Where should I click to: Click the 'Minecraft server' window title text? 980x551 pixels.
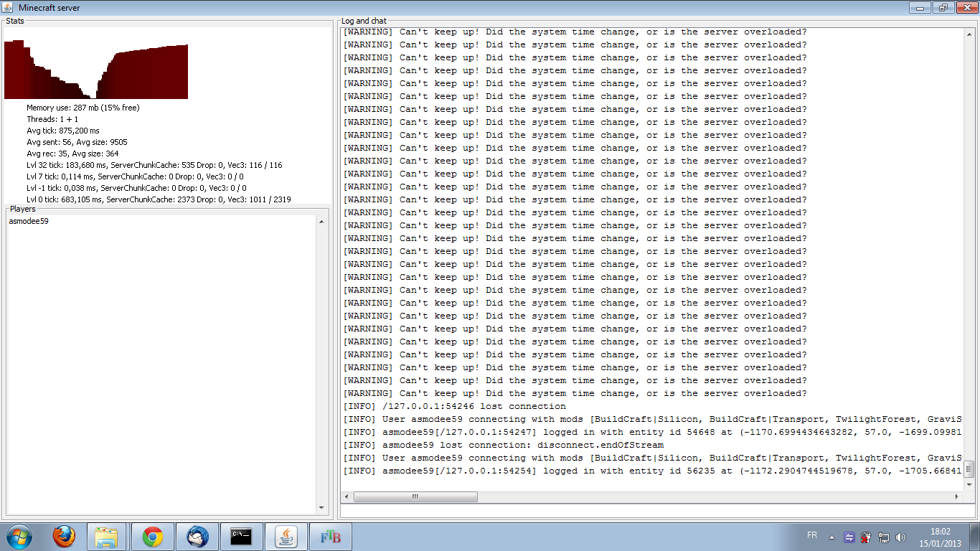(50, 8)
